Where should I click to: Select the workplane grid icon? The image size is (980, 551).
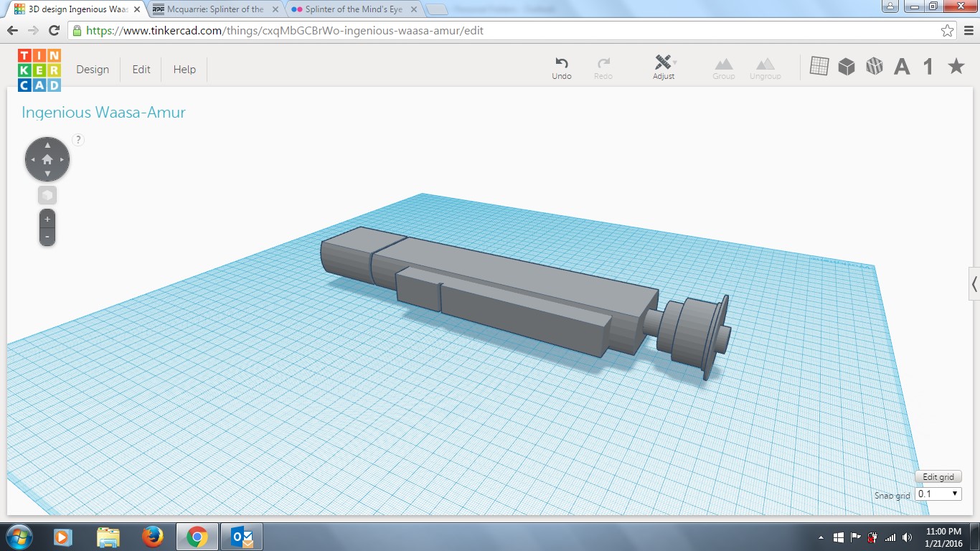(x=819, y=66)
